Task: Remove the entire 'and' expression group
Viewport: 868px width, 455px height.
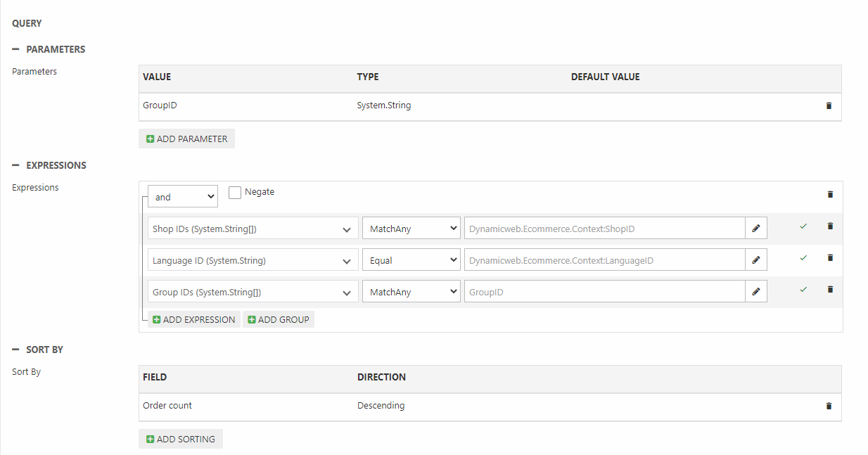Action: click(830, 195)
